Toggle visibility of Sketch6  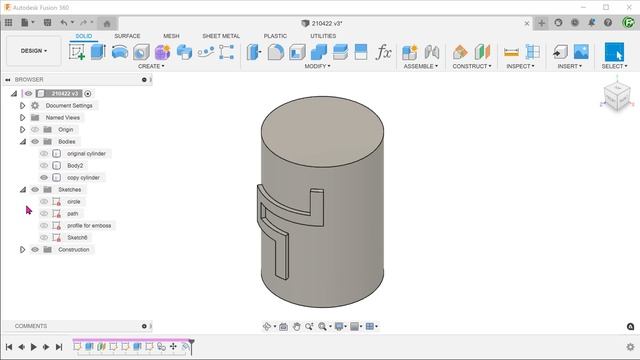pyautogui.click(x=44, y=238)
